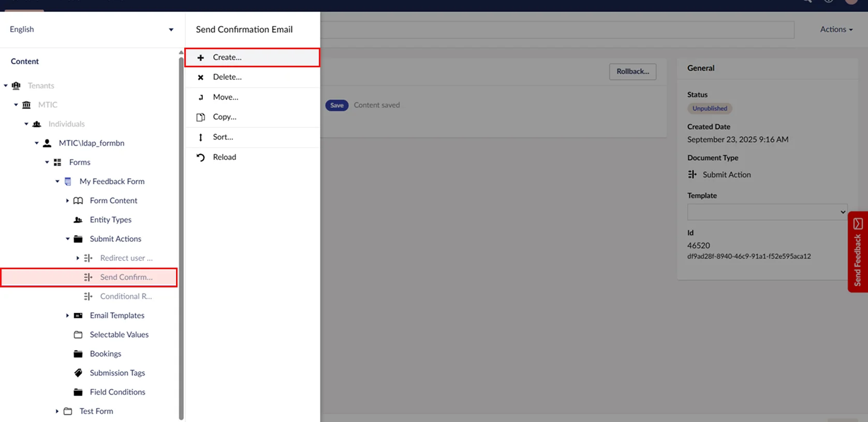Choose Copy... from the context menu

coord(224,117)
